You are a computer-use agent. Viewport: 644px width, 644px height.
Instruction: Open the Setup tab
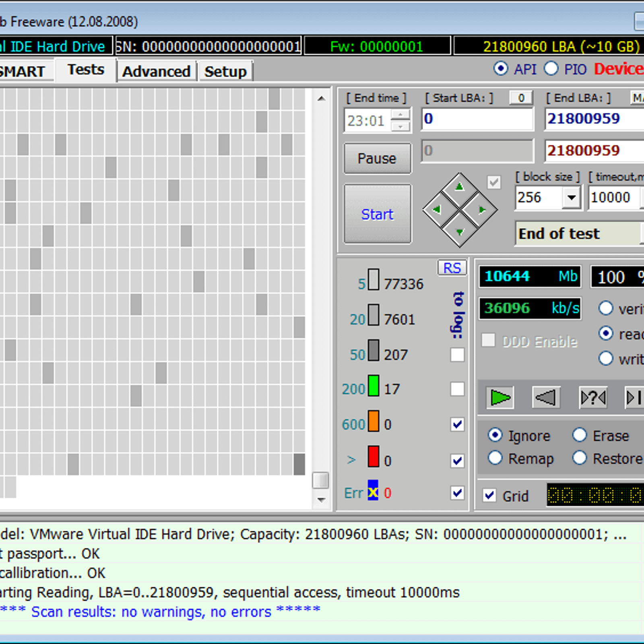coord(225,72)
